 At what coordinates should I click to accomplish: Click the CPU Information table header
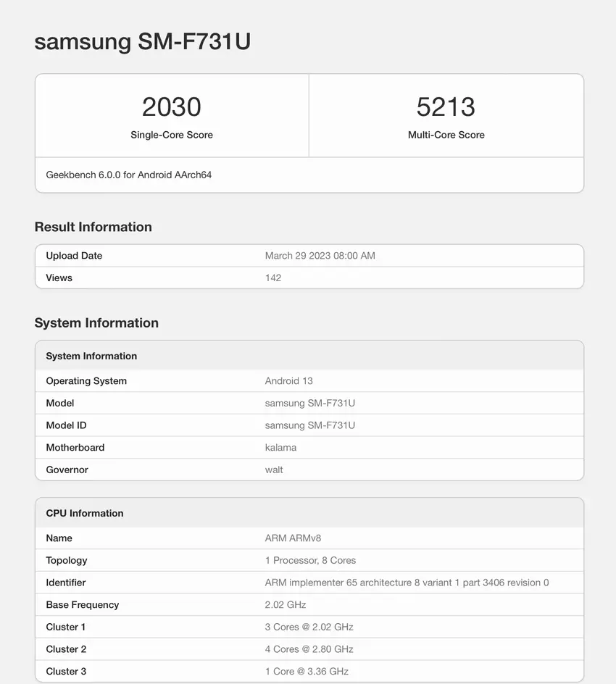85,513
